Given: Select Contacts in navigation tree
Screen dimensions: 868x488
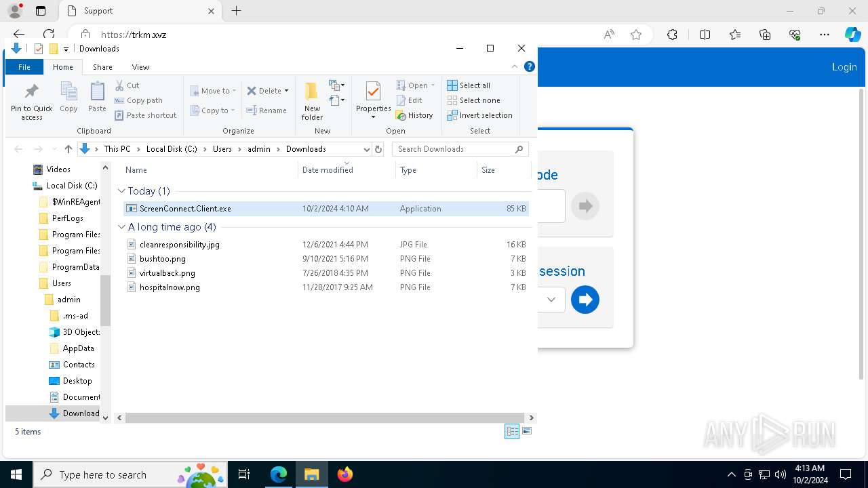Looking at the screenshot, I should point(79,365).
